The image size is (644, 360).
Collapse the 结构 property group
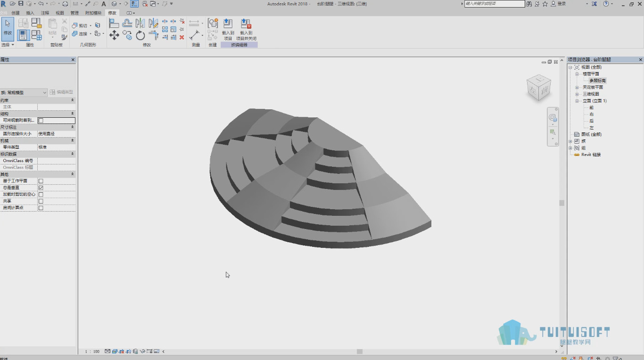(73, 114)
